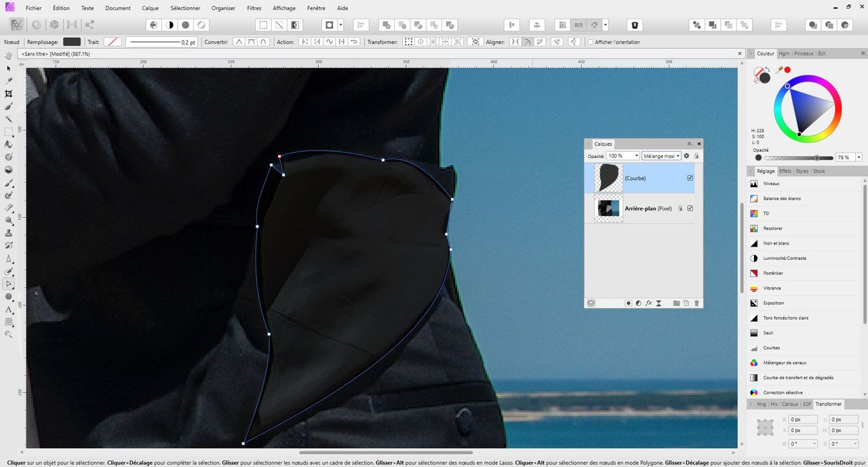868x467 pixels.
Task: Click the rectangular select-all marquee icon
Action: coord(263,24)
